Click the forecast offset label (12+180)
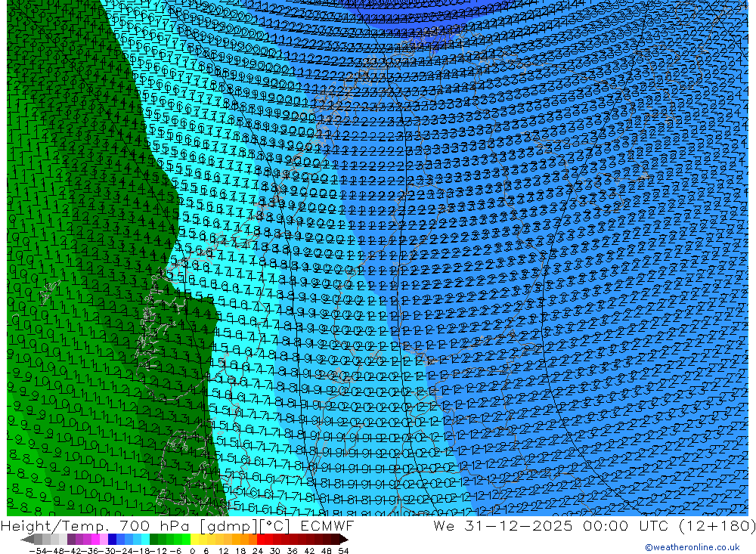Screen dimensions: 756x554 [717, 526]
